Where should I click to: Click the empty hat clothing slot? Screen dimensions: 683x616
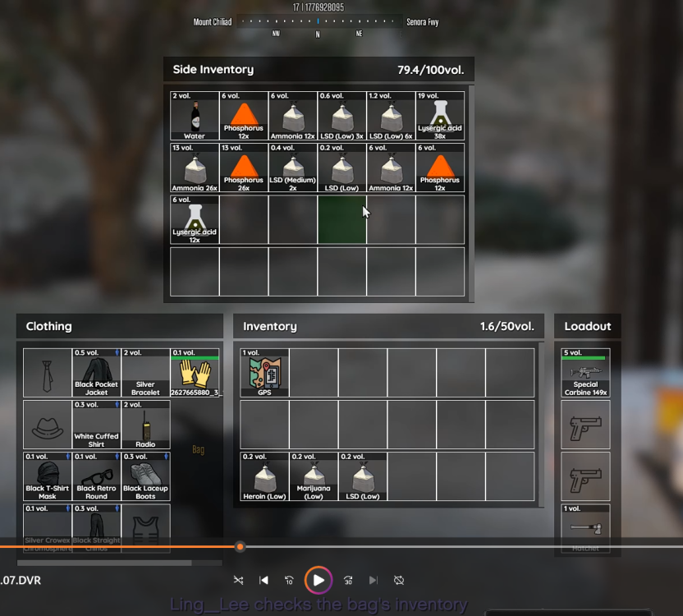[x=47, y=424]
